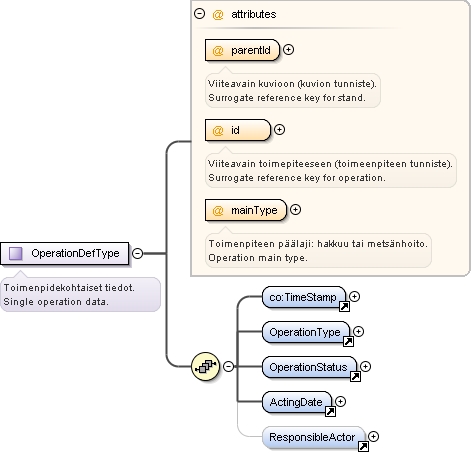Click the OperationType reference arrow icon

pos(348,341)
